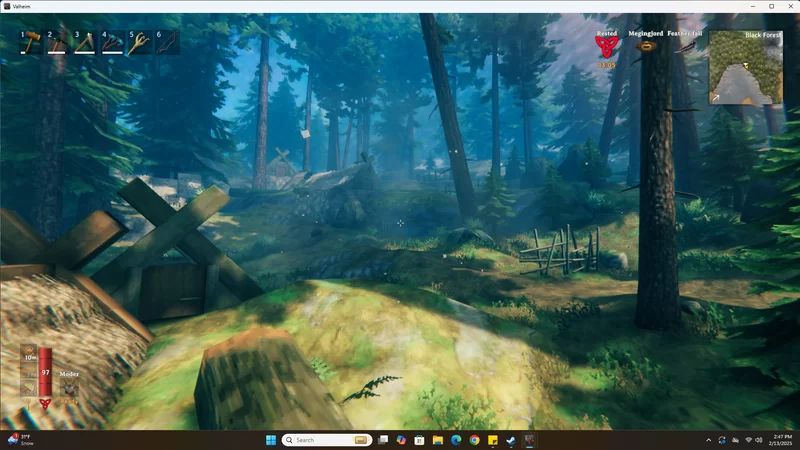Open network and volume quick settings
The image size is (800, 450).
tap(754, 440)
